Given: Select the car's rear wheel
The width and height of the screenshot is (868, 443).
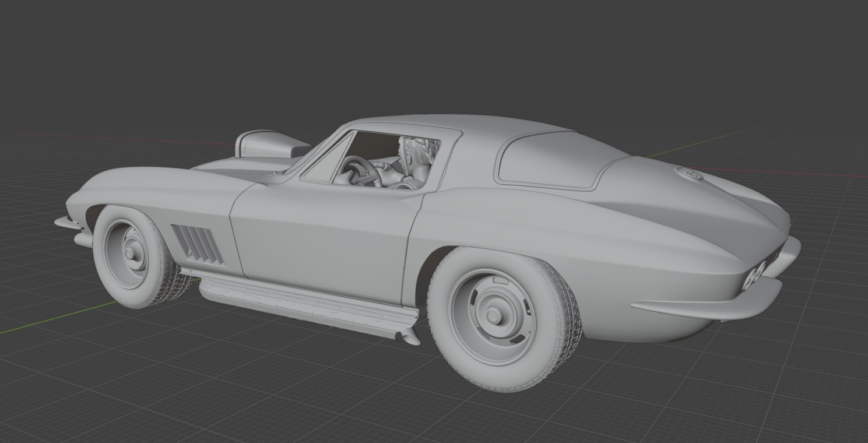Looking at the screenshot, I should click(504, 318).
